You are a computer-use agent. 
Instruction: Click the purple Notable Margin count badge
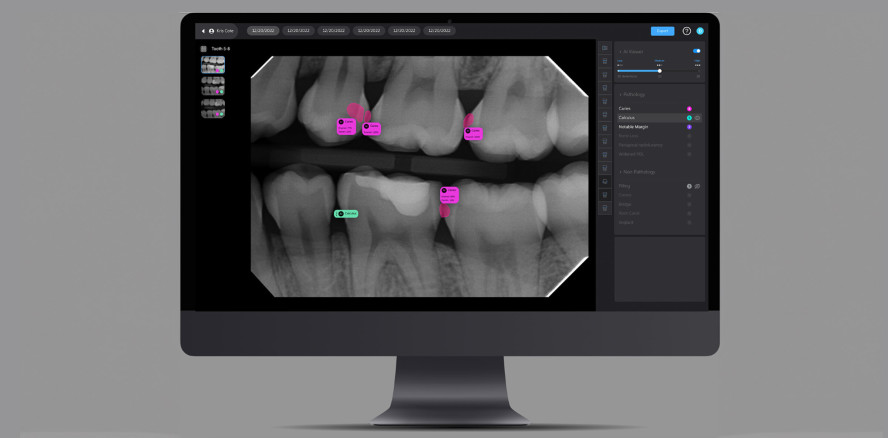689,127
